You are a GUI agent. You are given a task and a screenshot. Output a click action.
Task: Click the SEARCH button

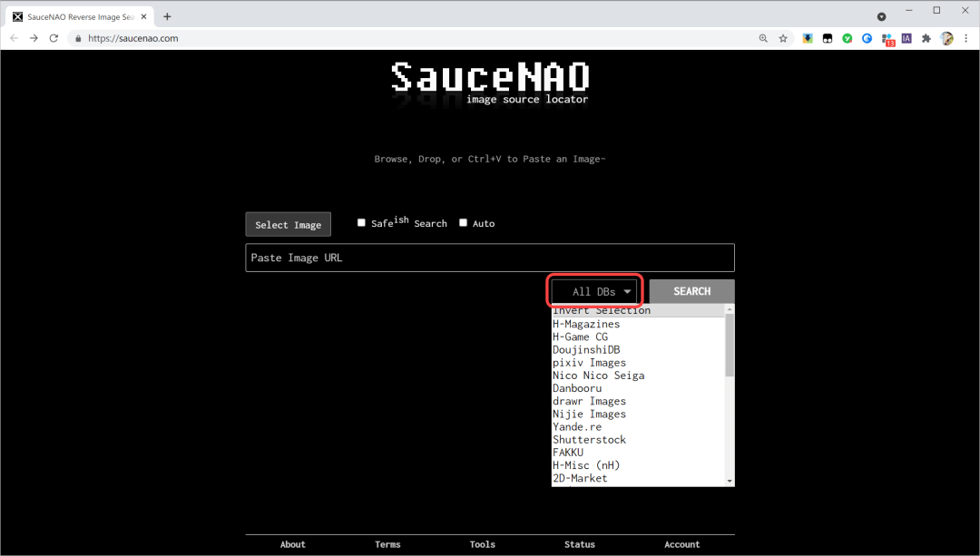691,291
